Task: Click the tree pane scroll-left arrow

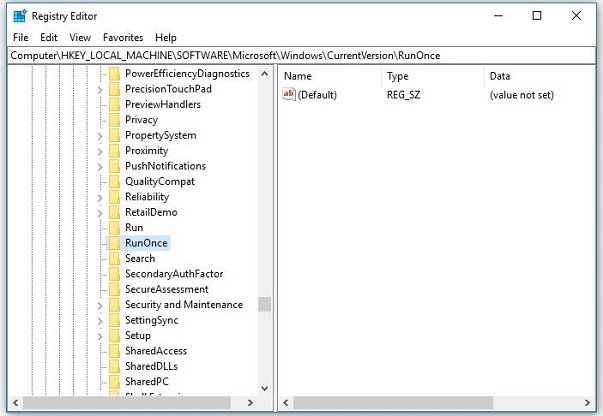Action: [15, 403]
